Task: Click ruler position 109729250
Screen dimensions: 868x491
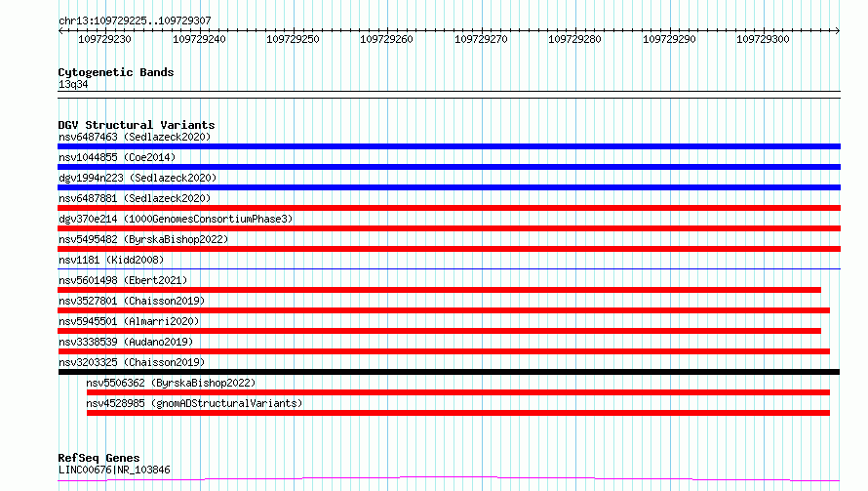Action: pos(293,39)
